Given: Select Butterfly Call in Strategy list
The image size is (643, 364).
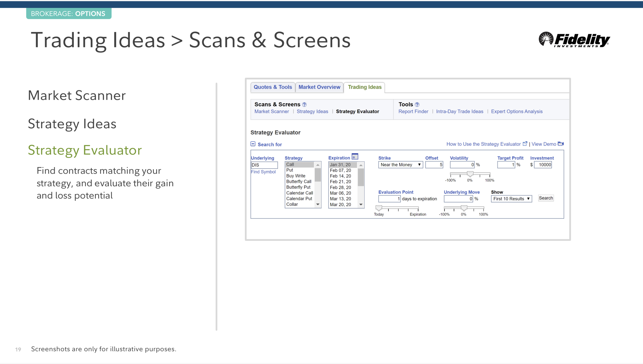Looking at the screenshot, I should pyautogui.click(x=299, y=181).
